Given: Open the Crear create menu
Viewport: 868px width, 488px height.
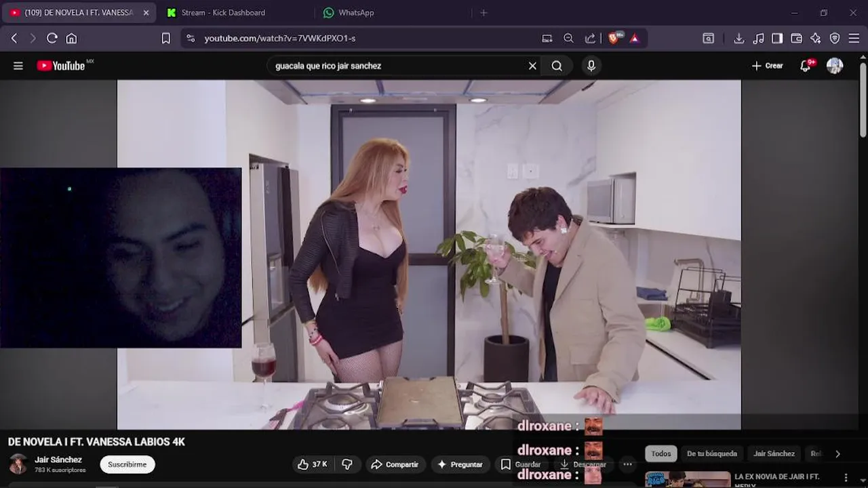Looking at the screenshot, I should pyautogui.click(x=768, y=66).
